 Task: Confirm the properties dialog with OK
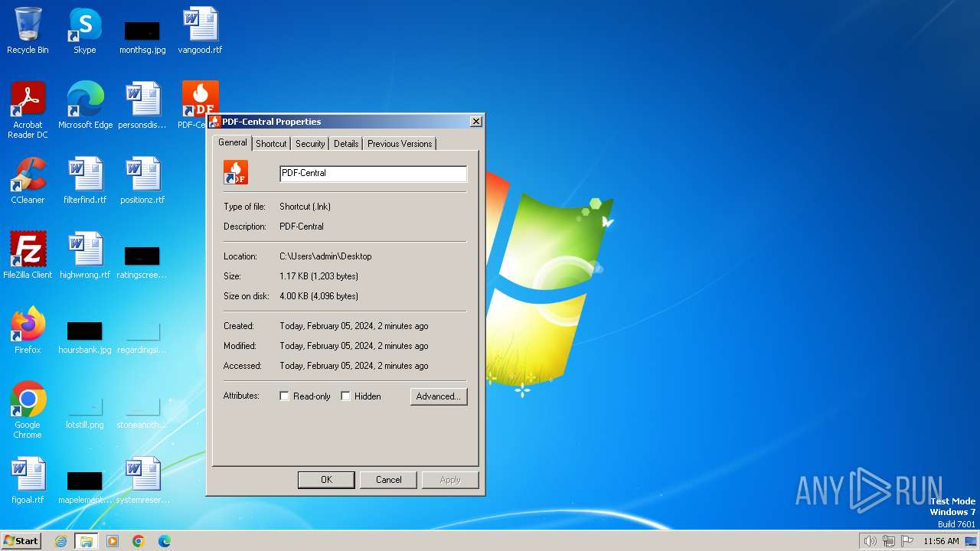[x=326, y=480]
